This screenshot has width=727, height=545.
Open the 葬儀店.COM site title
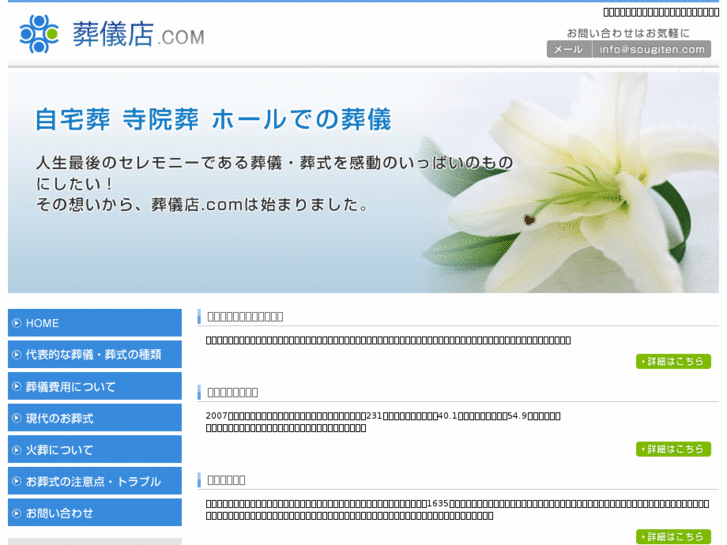[x=138, y=35]
